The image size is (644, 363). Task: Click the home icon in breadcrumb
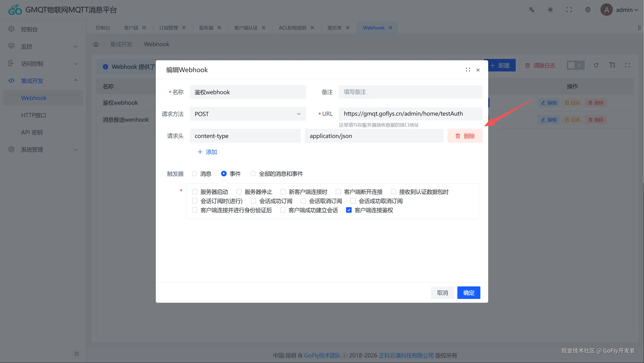96,44
